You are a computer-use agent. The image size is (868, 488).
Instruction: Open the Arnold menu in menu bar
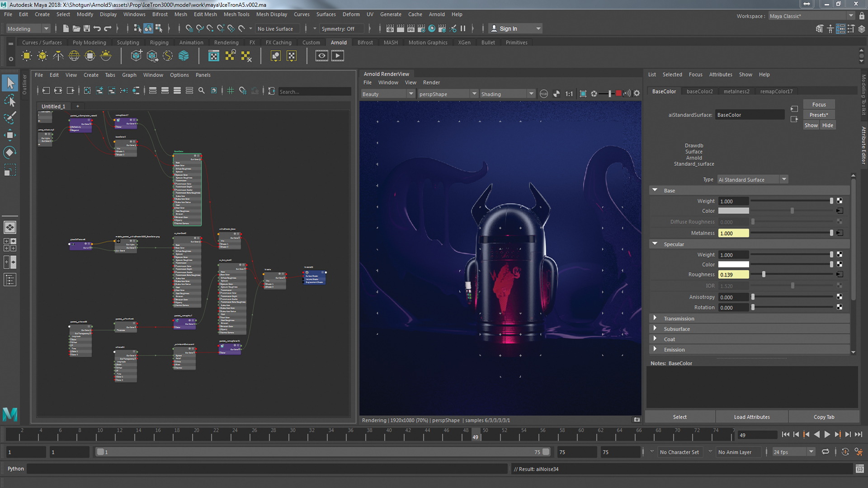pos(436,14)
